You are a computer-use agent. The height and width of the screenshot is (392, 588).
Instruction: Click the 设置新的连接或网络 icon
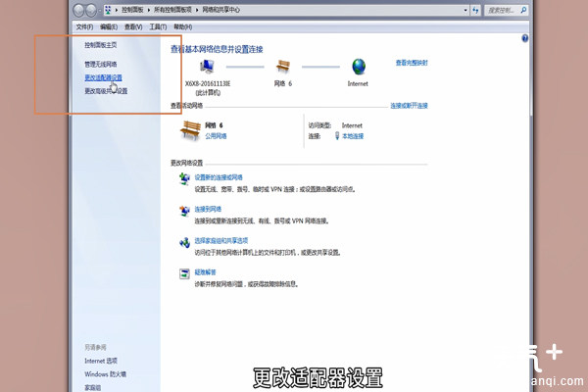coord(184,180)
